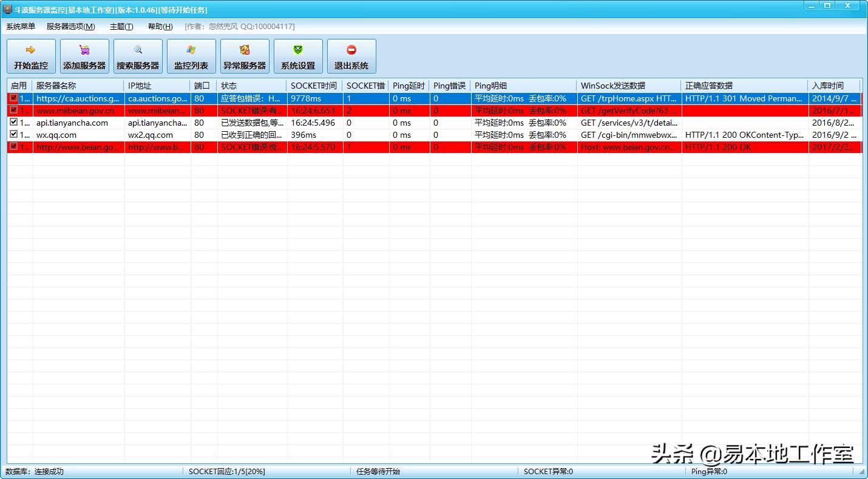Open System Settings (系统设置) icon
The width and height of the screenshot is (868, 479).
click(x=298, y=50)
